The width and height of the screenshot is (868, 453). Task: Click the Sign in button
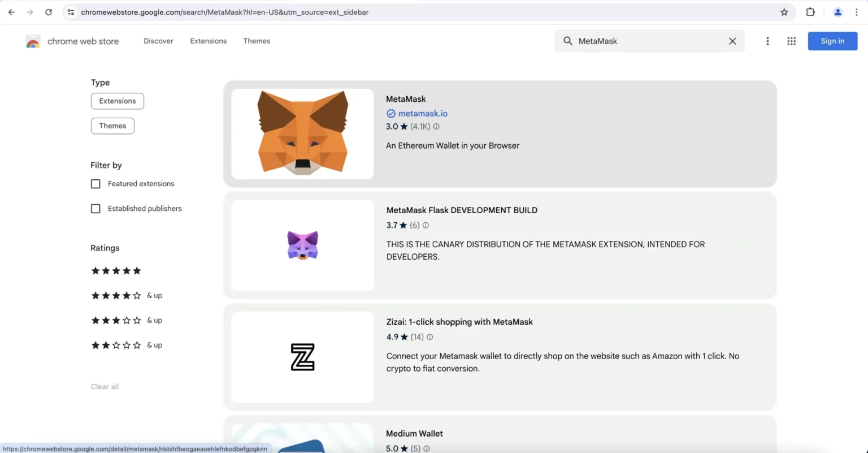832,41
